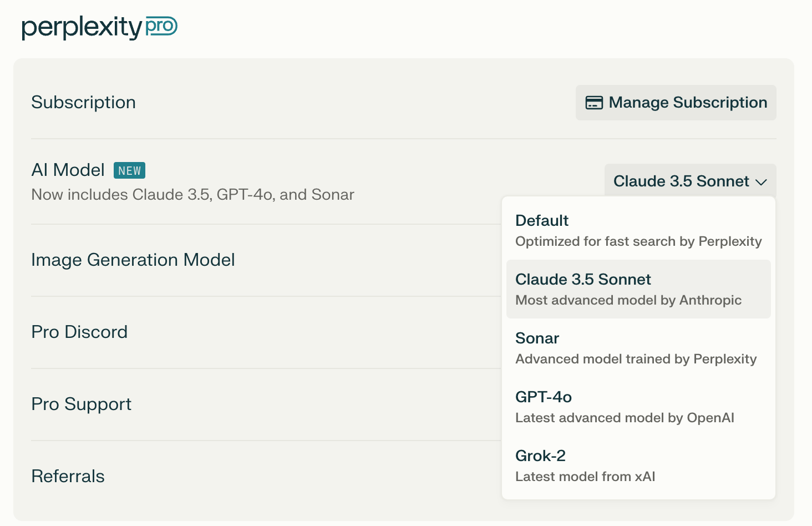
Task: Click the AI Model heading
Action: click(68, 170)
